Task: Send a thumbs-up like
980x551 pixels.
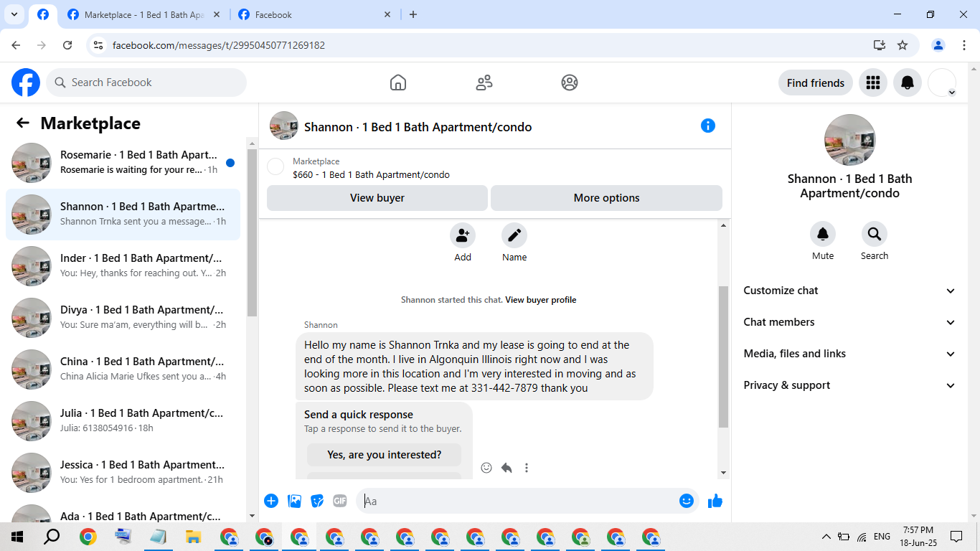Action: click(x=715, y=501)
